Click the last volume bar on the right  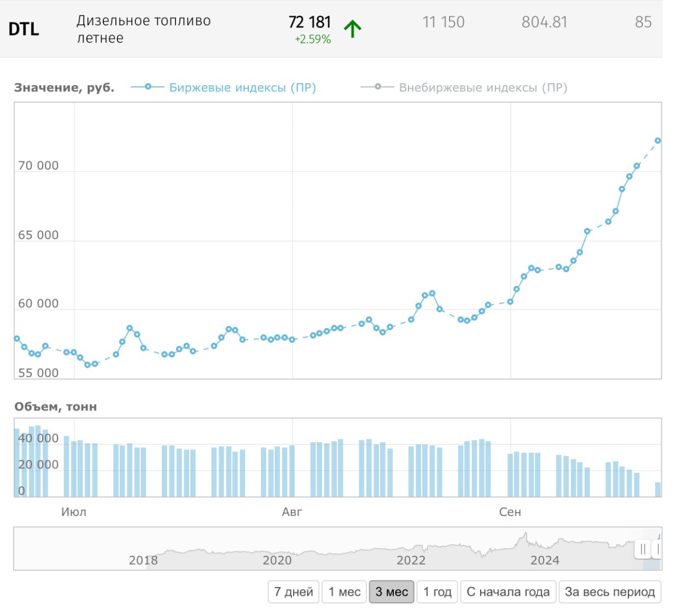pyautogui.click(x=658, y=489)
